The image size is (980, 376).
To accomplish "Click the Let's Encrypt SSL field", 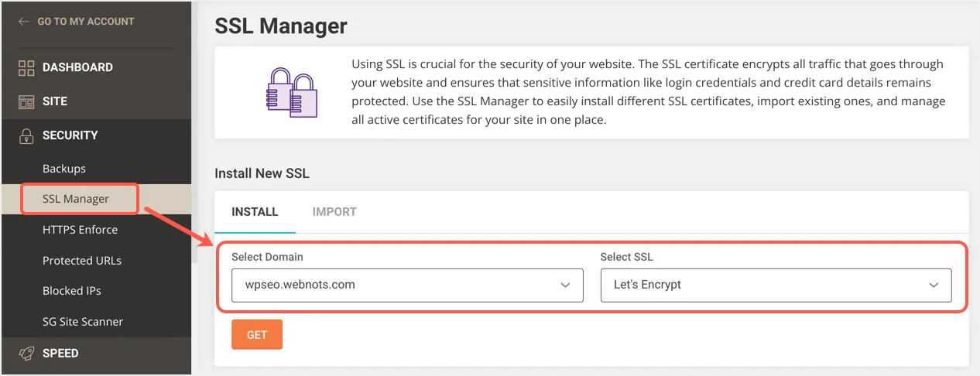I will tap(759, 285).
